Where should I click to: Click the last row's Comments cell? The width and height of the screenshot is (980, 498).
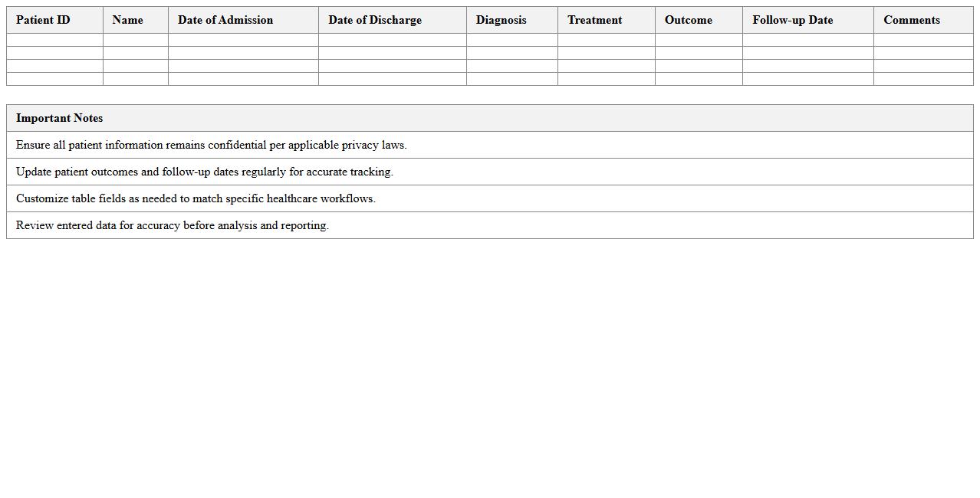922,78
